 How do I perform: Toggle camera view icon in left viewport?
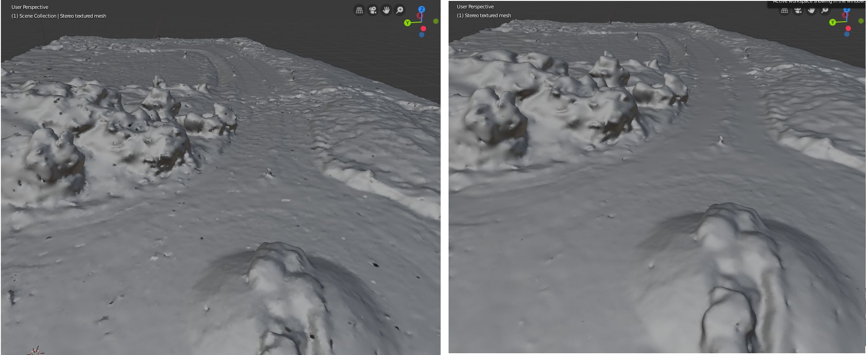pos(373,10)
